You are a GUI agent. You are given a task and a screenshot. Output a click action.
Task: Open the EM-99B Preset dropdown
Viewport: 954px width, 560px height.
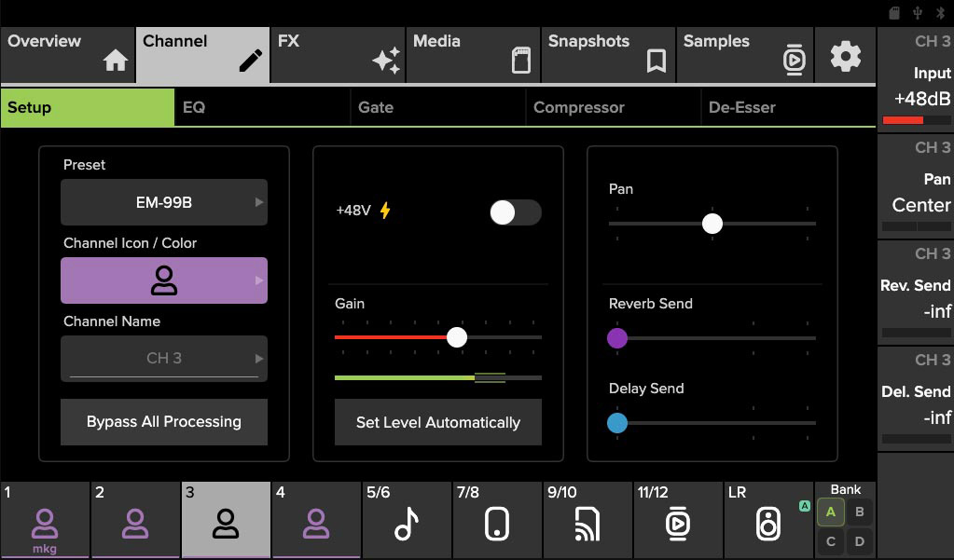(x=163, y=201)
